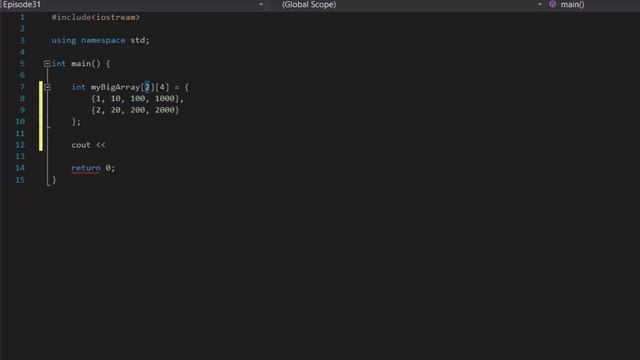Image resolution: width=640 pixels, height=360 pixels.
Task: Click the '0;' after return
Action: coord(110,168)
